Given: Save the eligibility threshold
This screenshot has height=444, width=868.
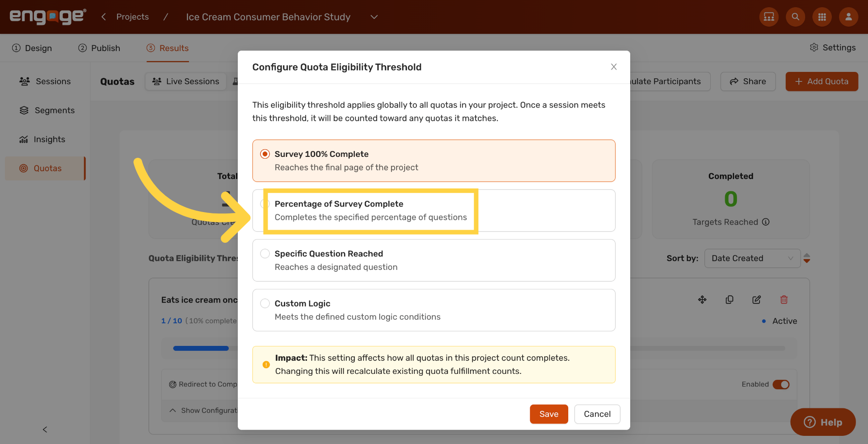Looking at the screenshot, I should (549, 414).
